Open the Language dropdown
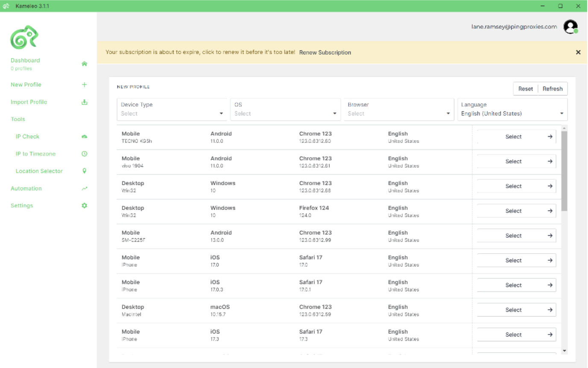The width and height of the screenshot is (588, 368). (512, 109)
